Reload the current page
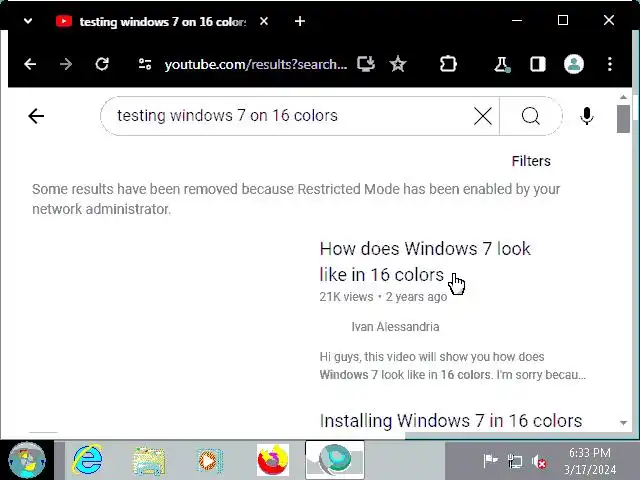The image size is (640, 480). click(102, 64)
